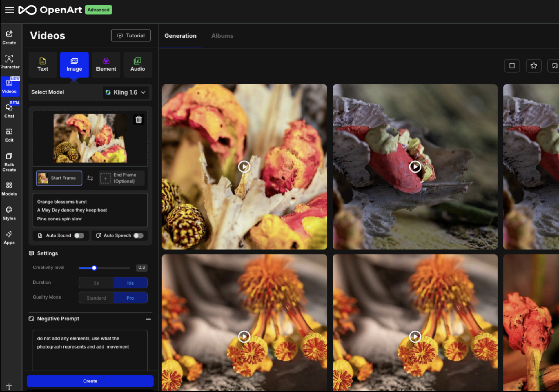Swap start and end frames
The image size is (559, 392).
[x=90, y=178]
